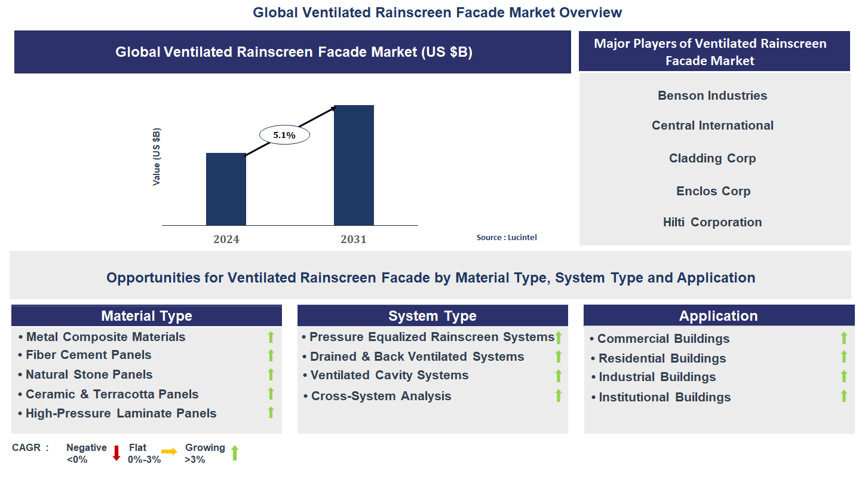This screenshot has height=482, width=868.
Task: Select the Application header
Action: 718,316
